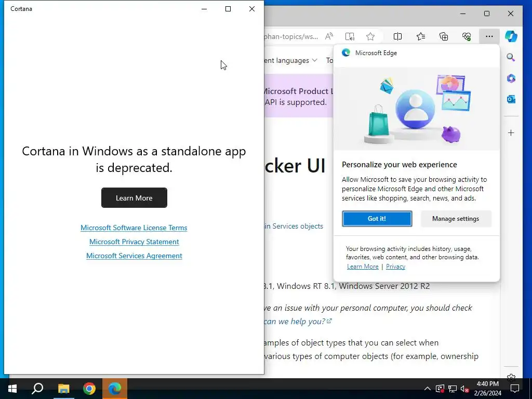Viewport: 532px width, 399px height.
Task: Close the Edge browser window
Action: pos(510,14)
